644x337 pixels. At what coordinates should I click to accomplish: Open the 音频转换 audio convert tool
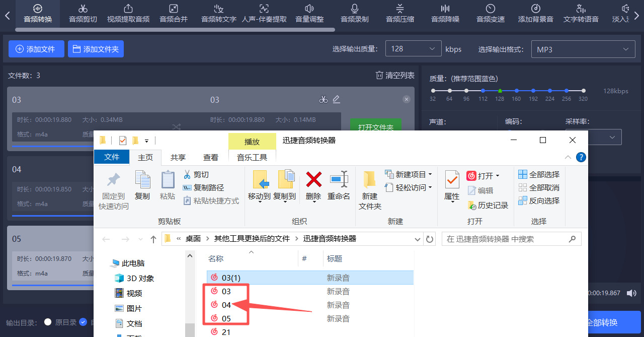click(38, 14)
